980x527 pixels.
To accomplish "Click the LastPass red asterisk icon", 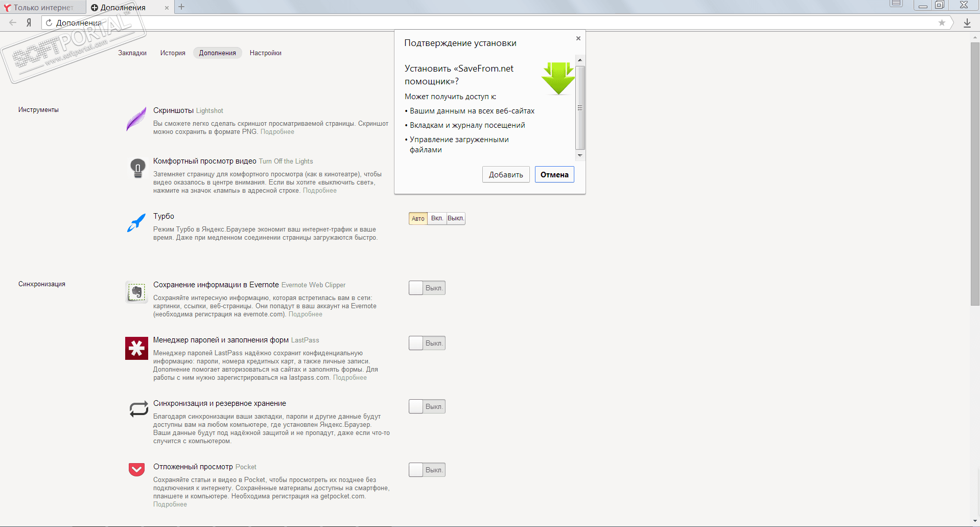I will point(136,348).
